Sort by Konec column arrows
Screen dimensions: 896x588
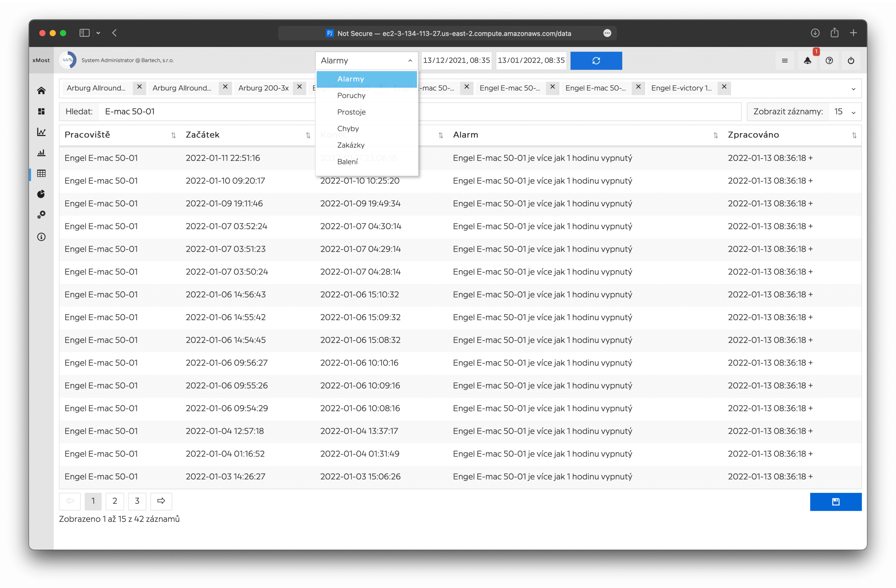[x=441, y=135]
